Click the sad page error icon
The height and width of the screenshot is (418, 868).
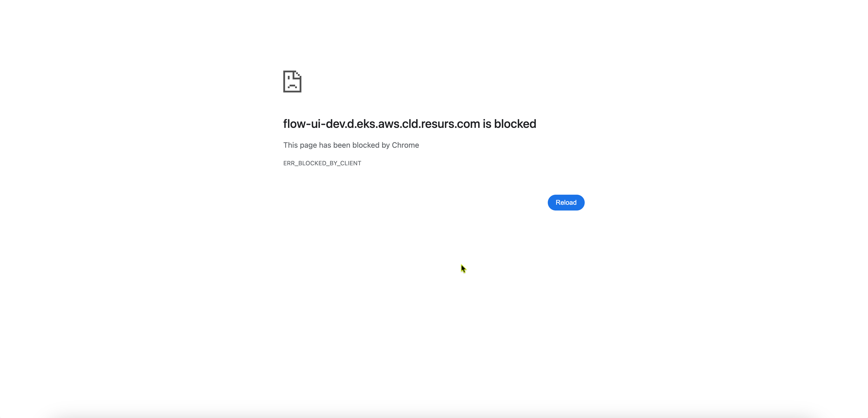(x=292, y=81)
